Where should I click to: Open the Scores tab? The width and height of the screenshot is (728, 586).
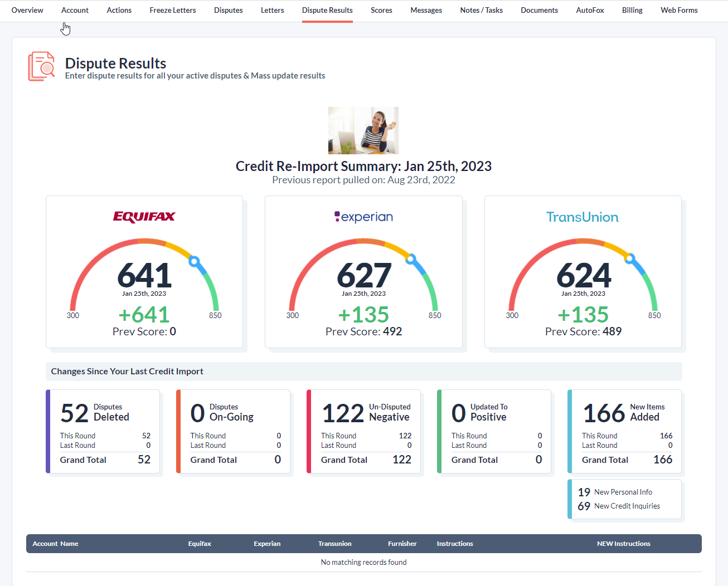[x=381, y=10]
